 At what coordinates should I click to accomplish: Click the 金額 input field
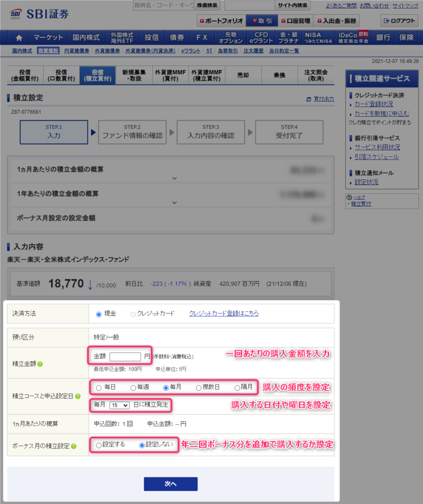click(125, 357)
